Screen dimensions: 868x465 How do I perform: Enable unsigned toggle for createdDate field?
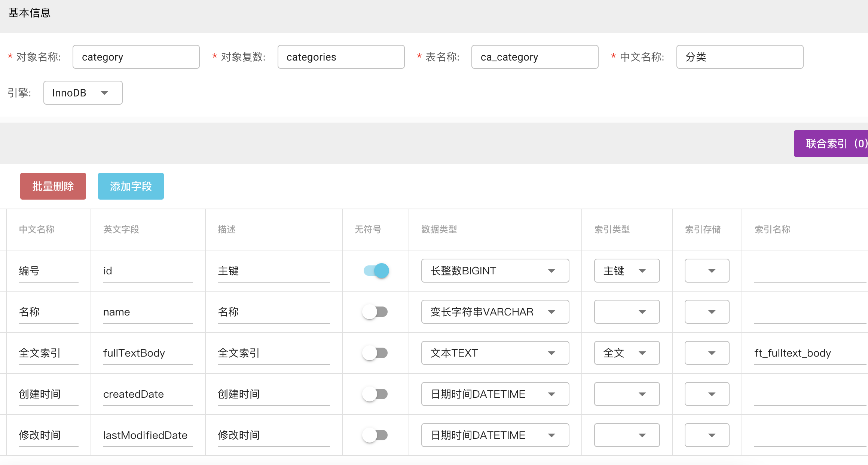[x=375, y=394]
